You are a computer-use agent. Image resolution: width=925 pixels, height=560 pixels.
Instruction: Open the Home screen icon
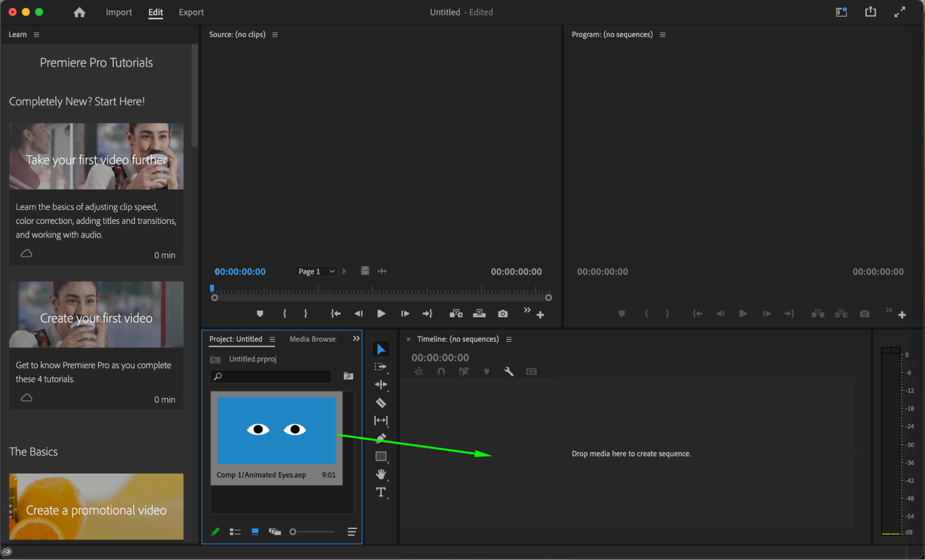[80, 12]
